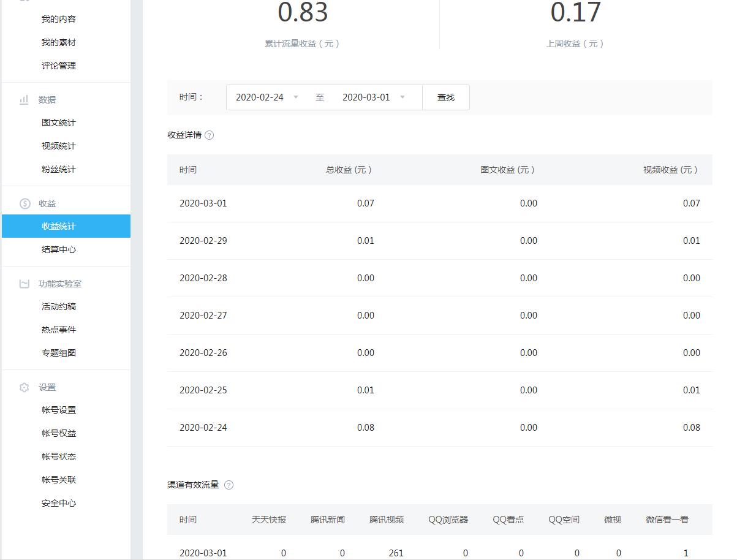This screenshot has width=737, height=560.
Task: Open 我的内容 in the sidebar
Action: pos(59,19)
